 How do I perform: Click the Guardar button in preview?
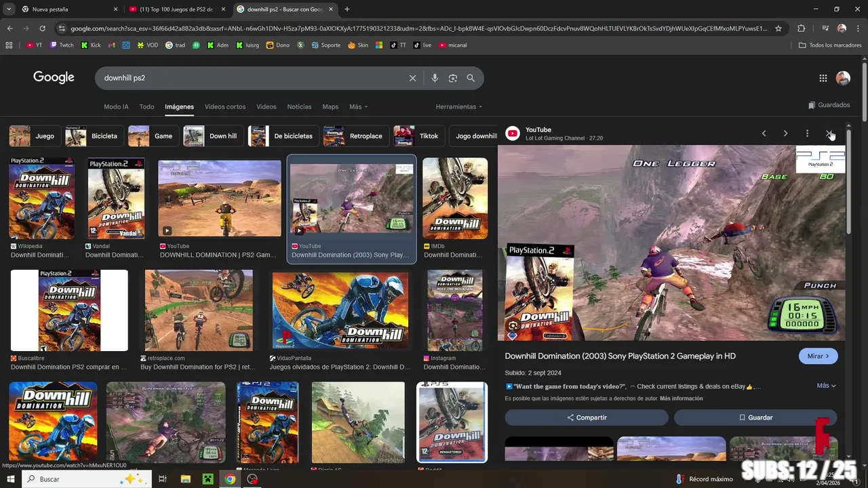pos(755,418)
